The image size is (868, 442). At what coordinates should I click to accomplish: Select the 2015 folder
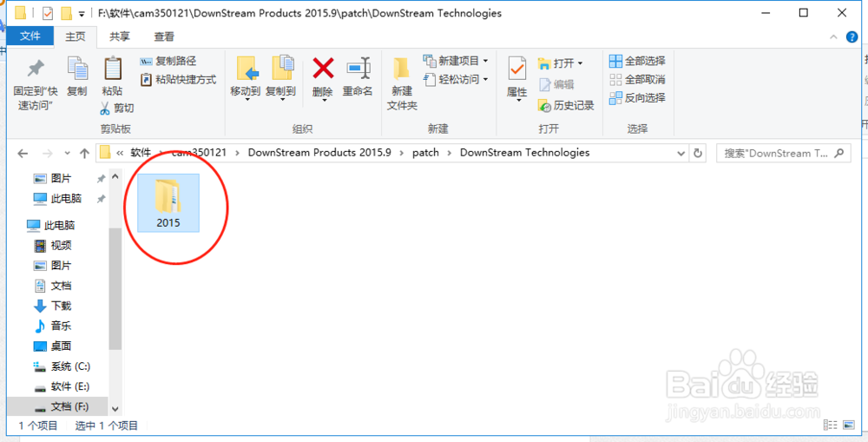(x=168, y=202)
